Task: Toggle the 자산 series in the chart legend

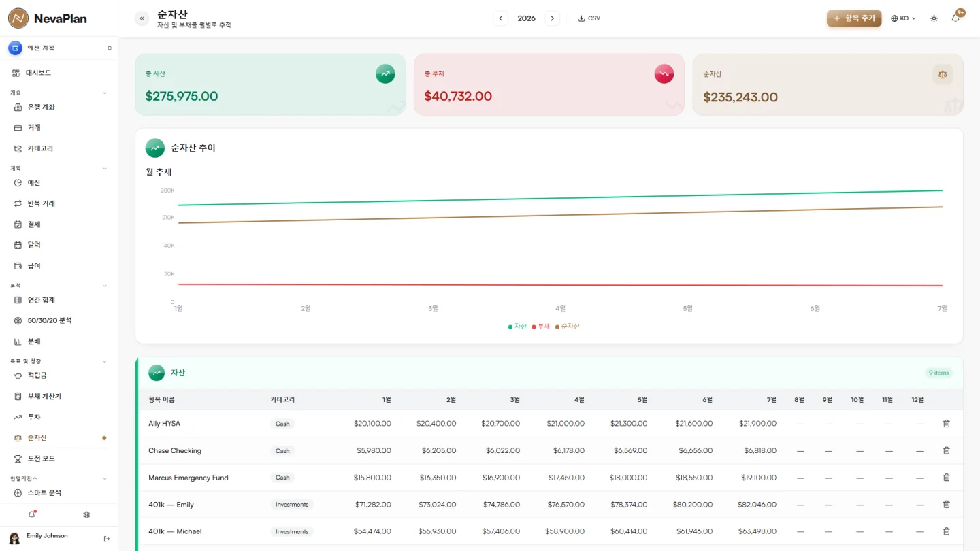Action: point(518,327)
